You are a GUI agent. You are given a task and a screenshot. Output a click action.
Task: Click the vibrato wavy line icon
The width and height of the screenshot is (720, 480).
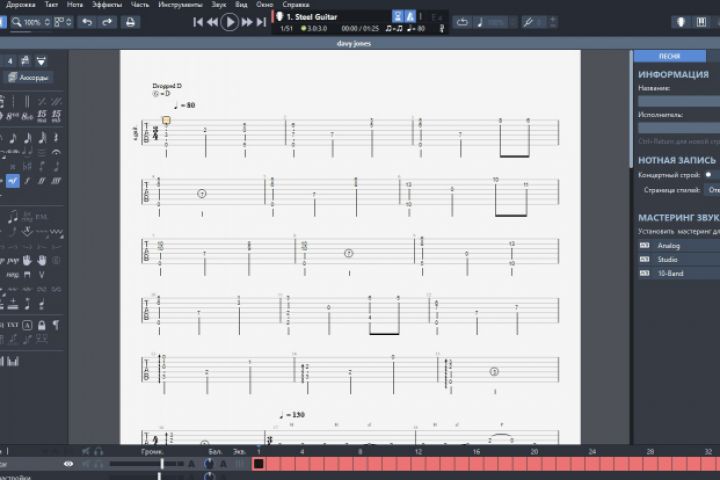tap(56, 232)
